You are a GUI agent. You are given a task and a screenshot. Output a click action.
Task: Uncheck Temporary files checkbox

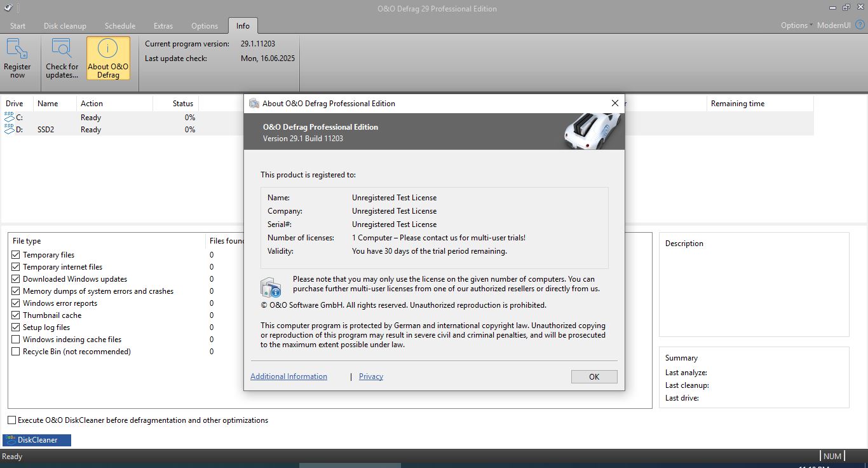(x=16, y=255)
